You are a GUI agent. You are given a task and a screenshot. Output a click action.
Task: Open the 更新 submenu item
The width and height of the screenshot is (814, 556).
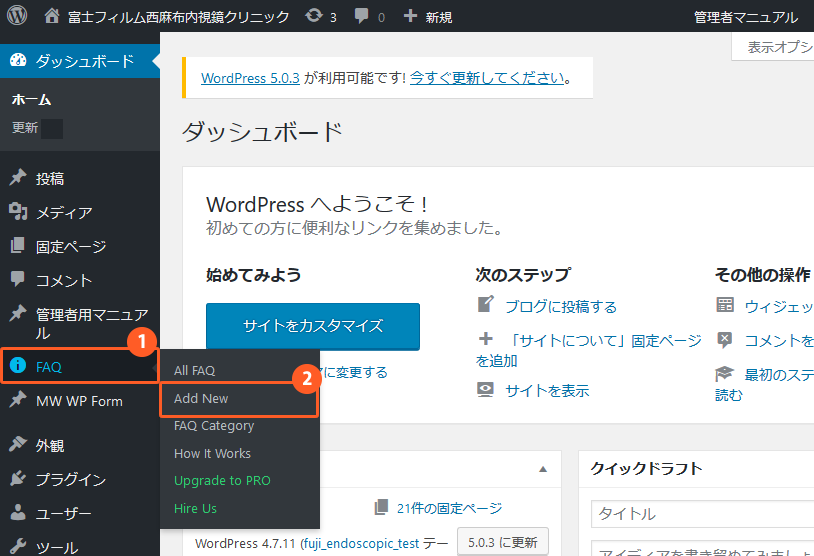[25, 128]
